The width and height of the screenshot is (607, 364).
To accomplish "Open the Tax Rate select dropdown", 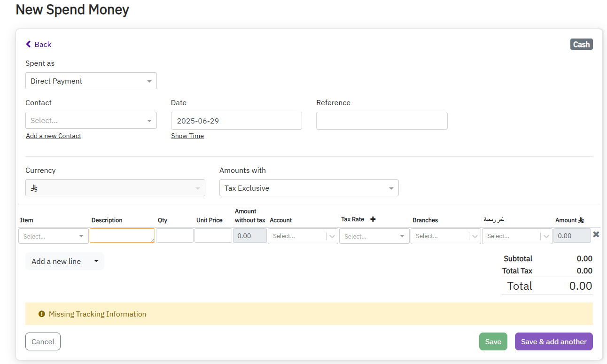I will [374, 236].
